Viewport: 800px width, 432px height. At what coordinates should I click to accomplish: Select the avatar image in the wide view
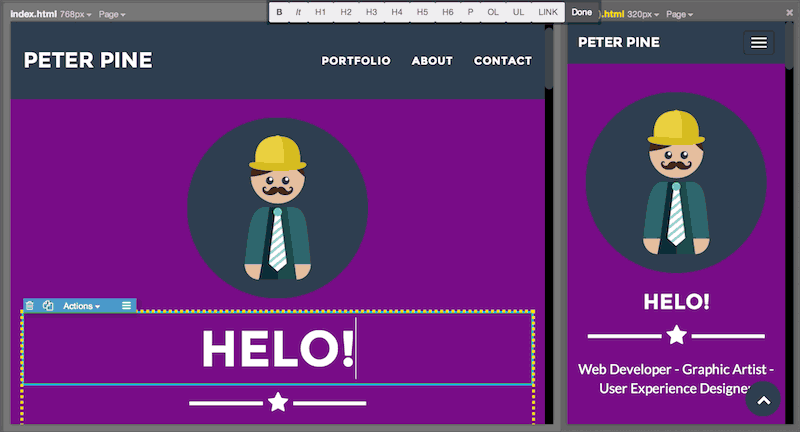point(278,208)
